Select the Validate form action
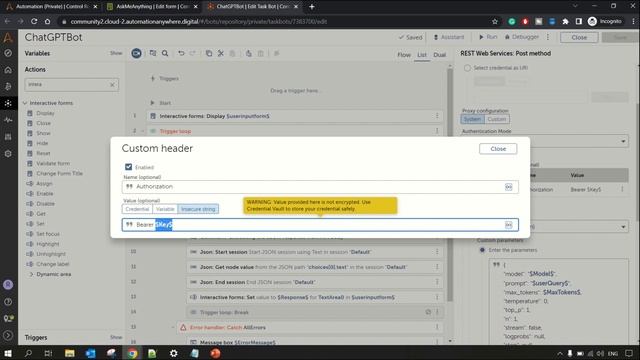This screenshot has width=640, height=360. pyautogui.click(x=53, y=164)
